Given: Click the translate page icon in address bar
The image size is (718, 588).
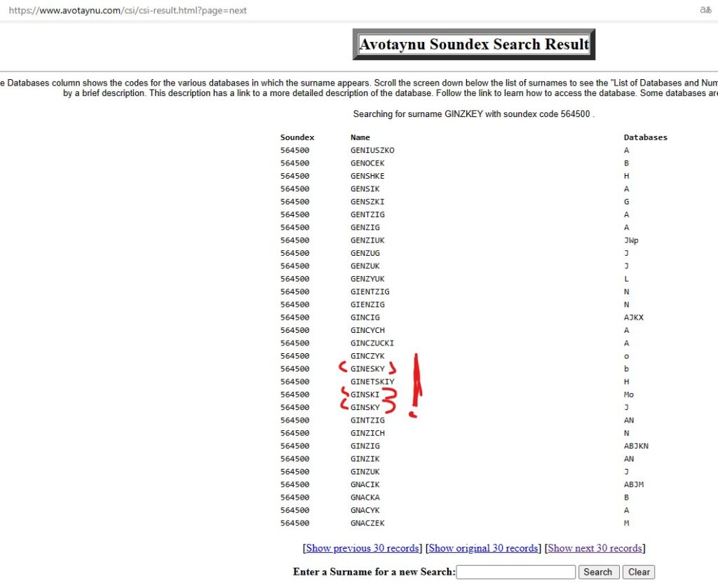Looking at the screenshot, I should 705,10.
